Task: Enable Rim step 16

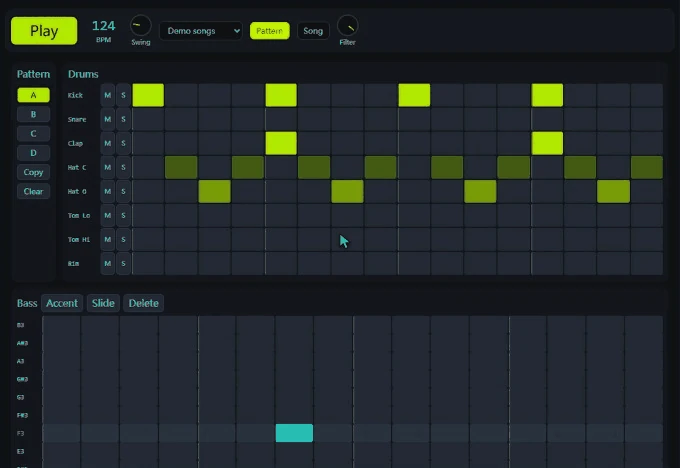Action: [x=647, y=264]
